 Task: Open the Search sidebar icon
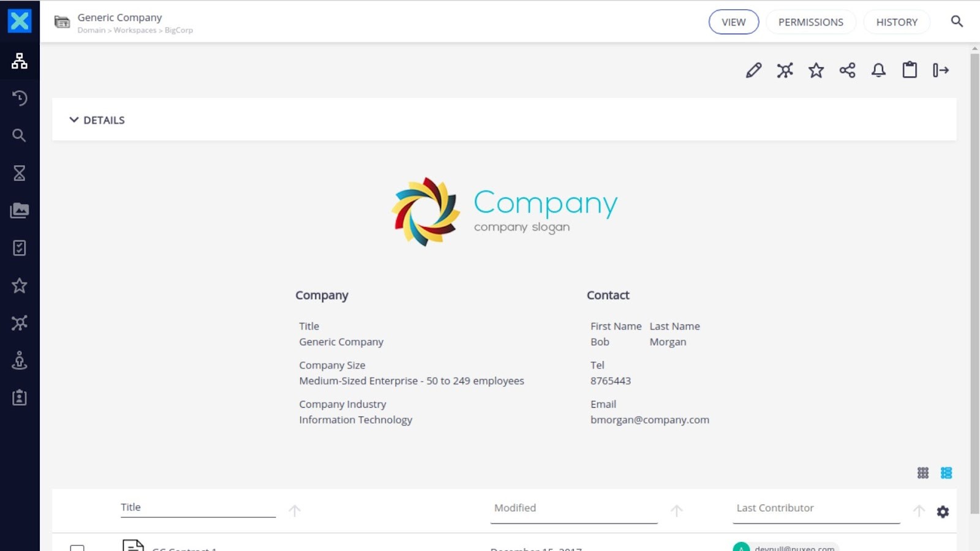pyautogui.click(x=20, y=135)
